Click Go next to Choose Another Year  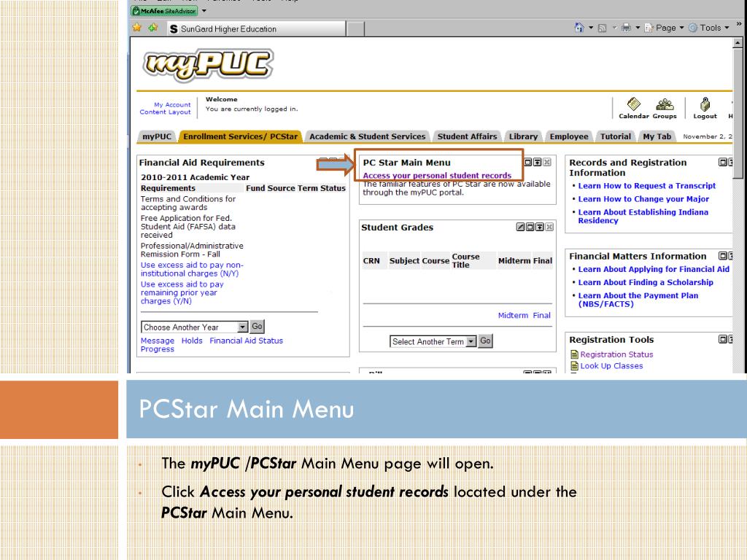tap(257, 327)
